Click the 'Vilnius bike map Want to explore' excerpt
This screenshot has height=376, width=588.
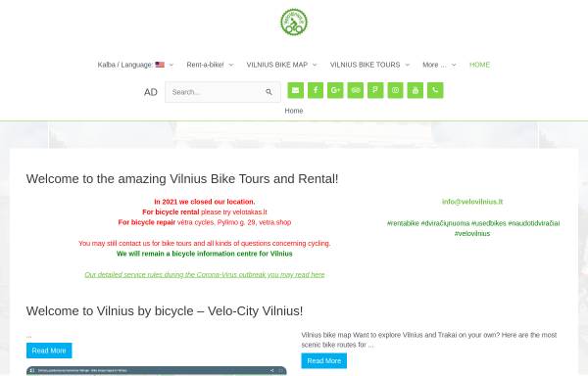click(429, 340)
